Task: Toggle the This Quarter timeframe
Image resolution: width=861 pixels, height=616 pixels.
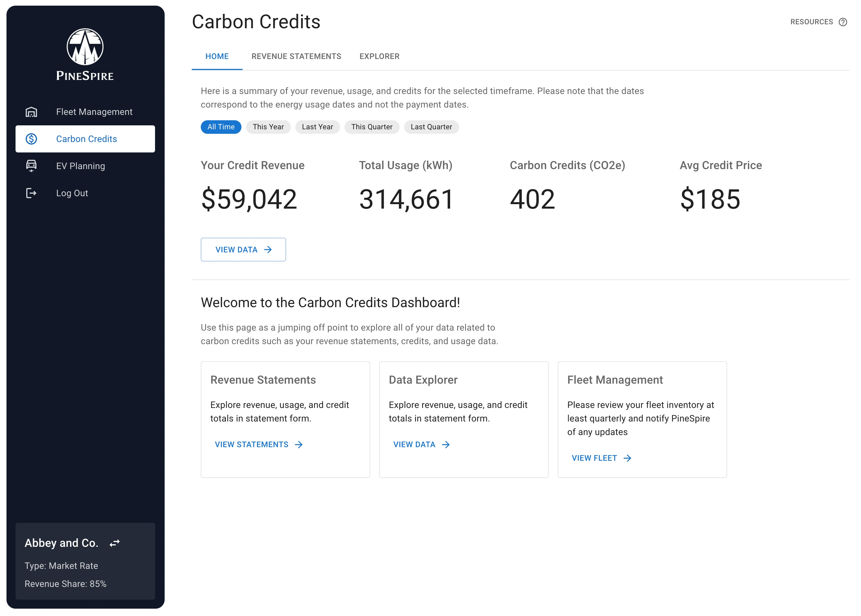Action: (372, 127)
